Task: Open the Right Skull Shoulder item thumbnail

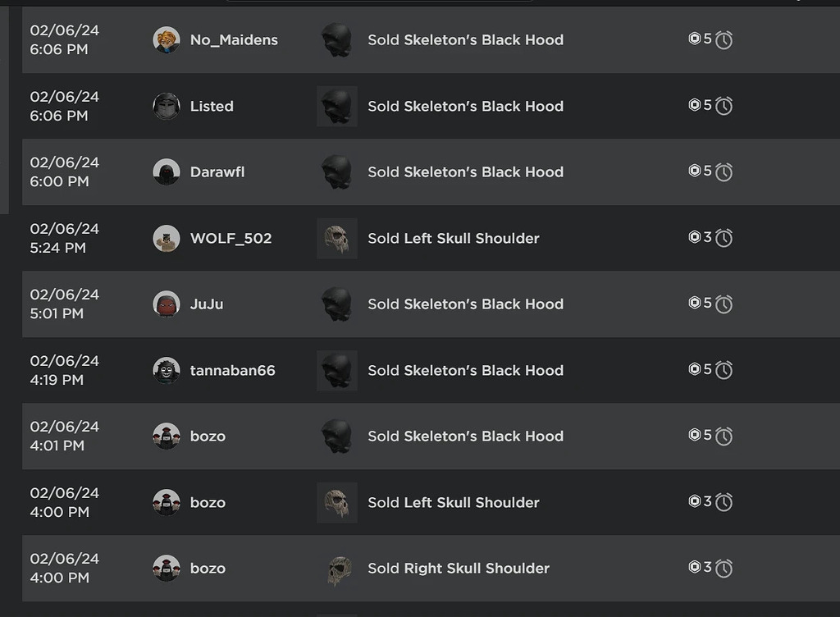Action: tap(336, 567)
